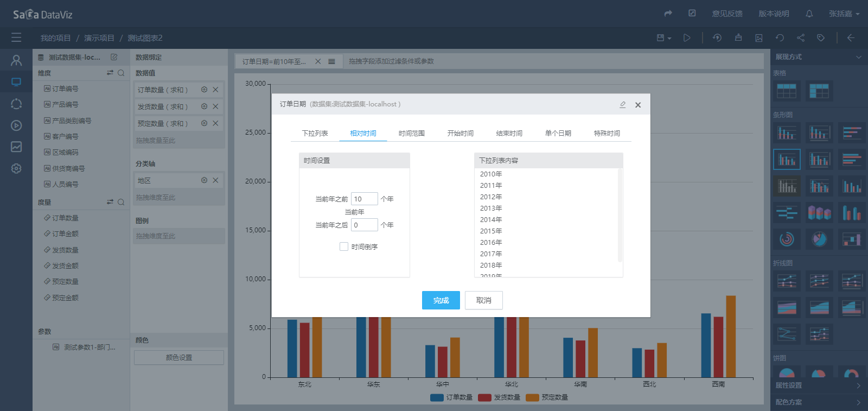
Task: Click 订单数量 legend color swatch
Action: click(x=437, y=397)
